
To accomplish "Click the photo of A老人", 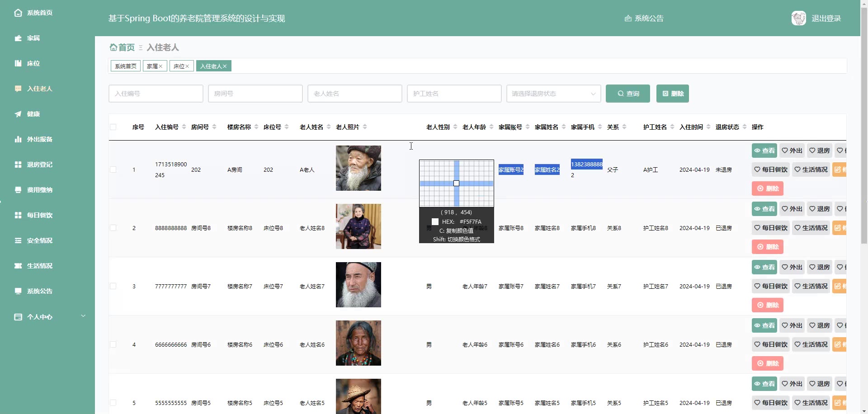I will coord(359,168).
